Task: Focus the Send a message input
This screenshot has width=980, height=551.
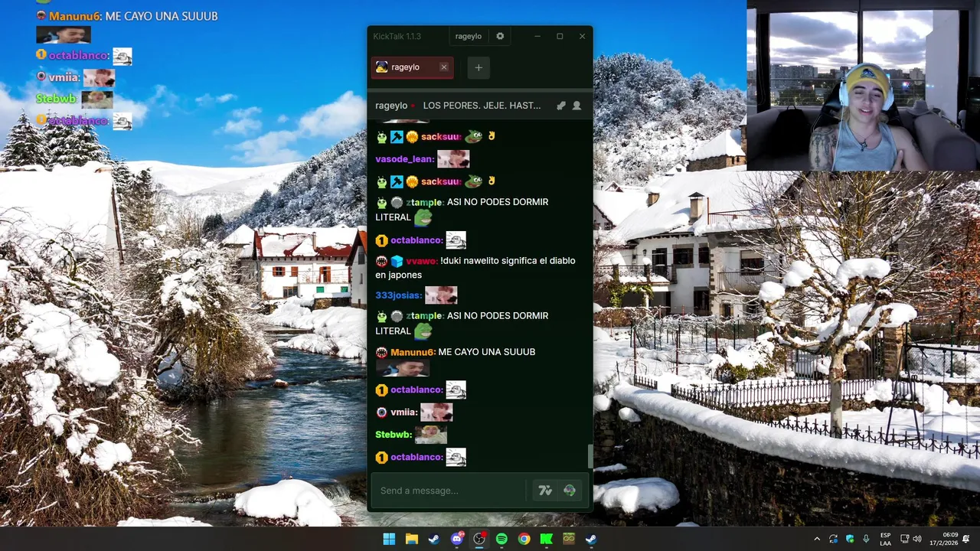Action: click(449, 491)
